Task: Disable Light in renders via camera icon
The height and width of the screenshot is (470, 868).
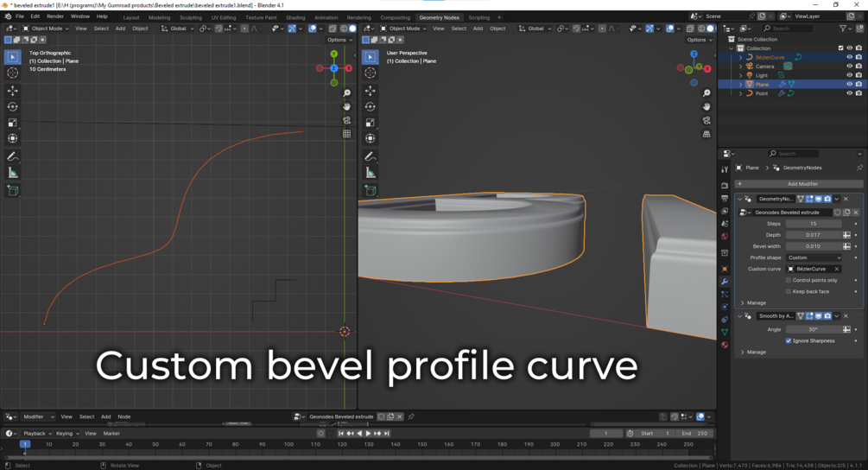Action: coord(858,75)
